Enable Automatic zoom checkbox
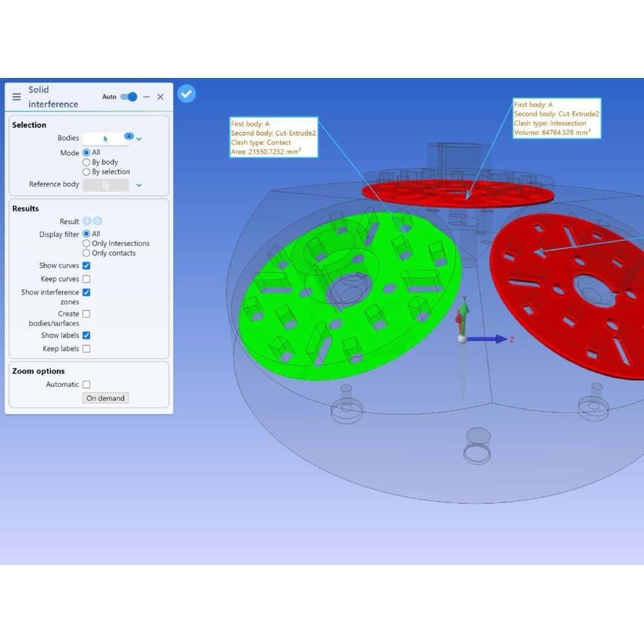The image size is (644, 644). pos(86,385)
